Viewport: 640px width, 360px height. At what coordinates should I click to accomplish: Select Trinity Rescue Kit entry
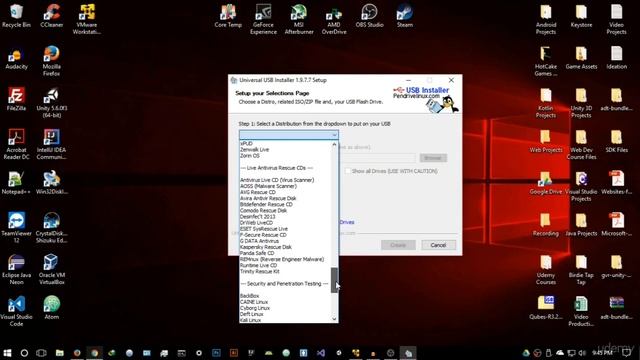pyautogui.click(x=260, y=271)
